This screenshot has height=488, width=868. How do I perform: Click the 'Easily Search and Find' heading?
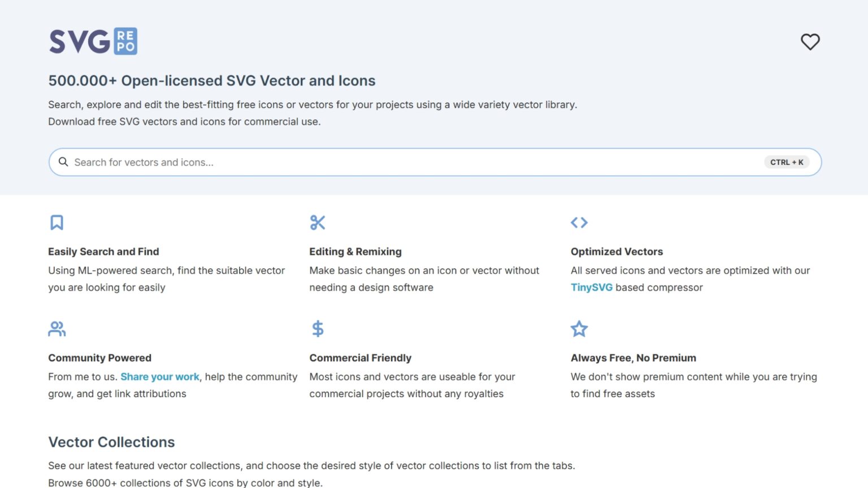click(103, 252)
